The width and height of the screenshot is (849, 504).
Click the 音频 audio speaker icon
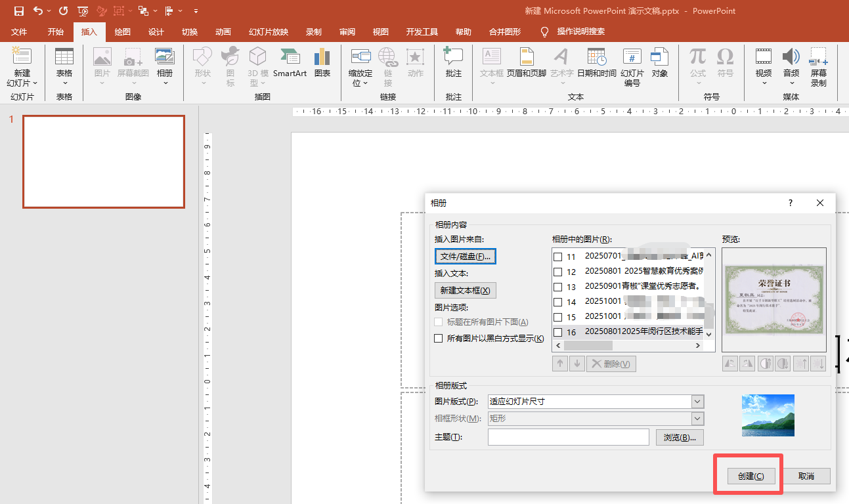791,56
